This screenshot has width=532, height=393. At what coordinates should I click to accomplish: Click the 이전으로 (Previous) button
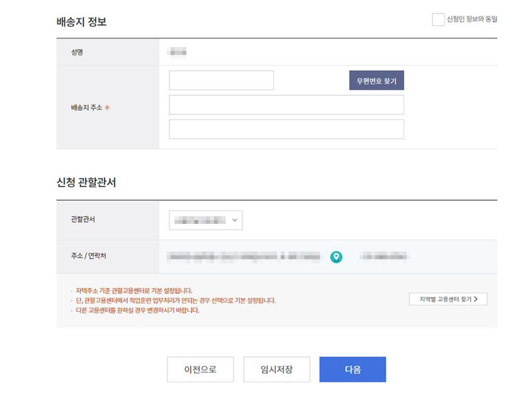coord(200,369)
